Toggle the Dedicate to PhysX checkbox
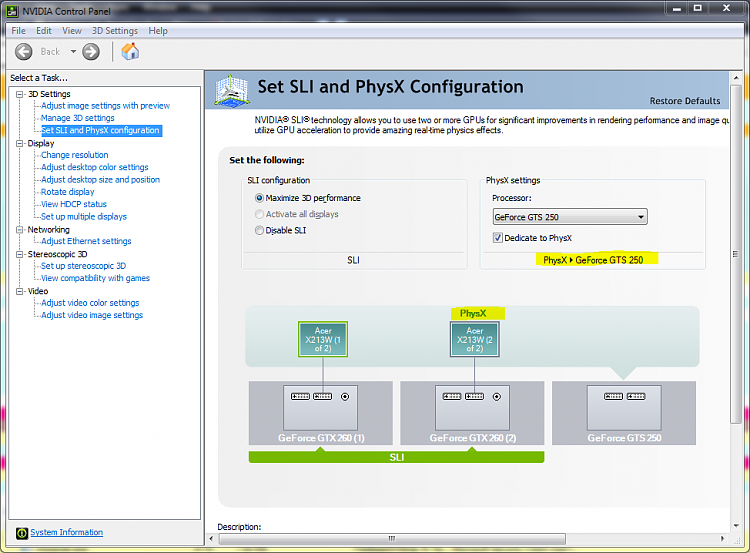 coord(497,238)
